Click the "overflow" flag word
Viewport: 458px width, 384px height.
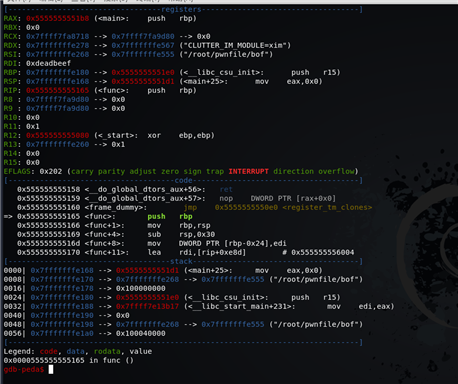[336, 171]
